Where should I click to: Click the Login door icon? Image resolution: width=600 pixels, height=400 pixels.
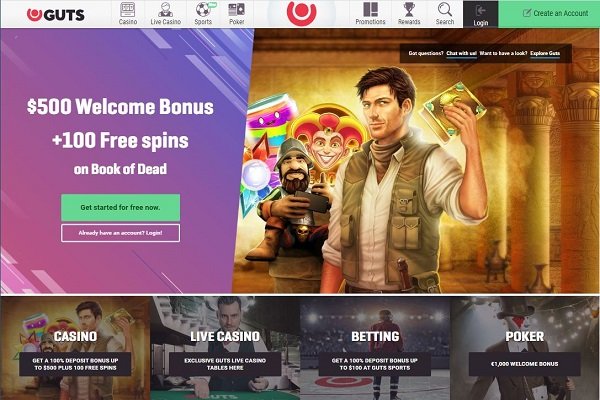pos(480,10)
